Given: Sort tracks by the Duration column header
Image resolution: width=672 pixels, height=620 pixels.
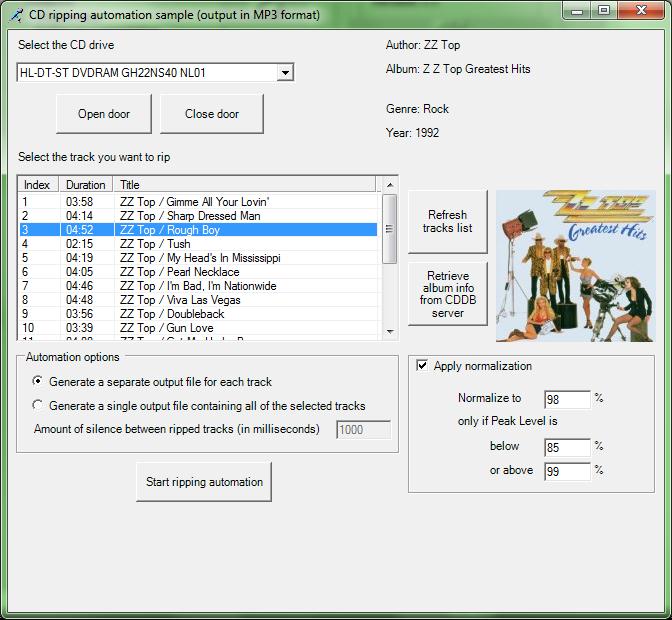Looking at the screenshot, I should 86,185.
